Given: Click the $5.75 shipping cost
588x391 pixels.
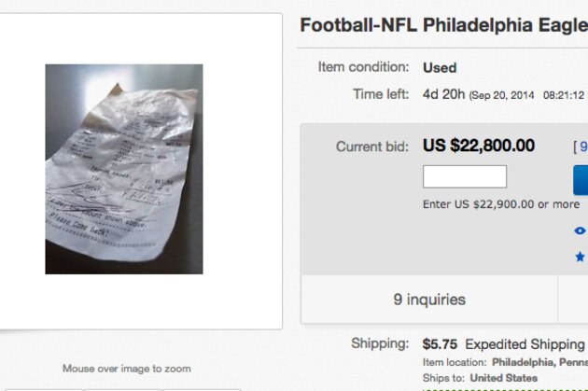Looking at the screenshot, I should [440, 343].
